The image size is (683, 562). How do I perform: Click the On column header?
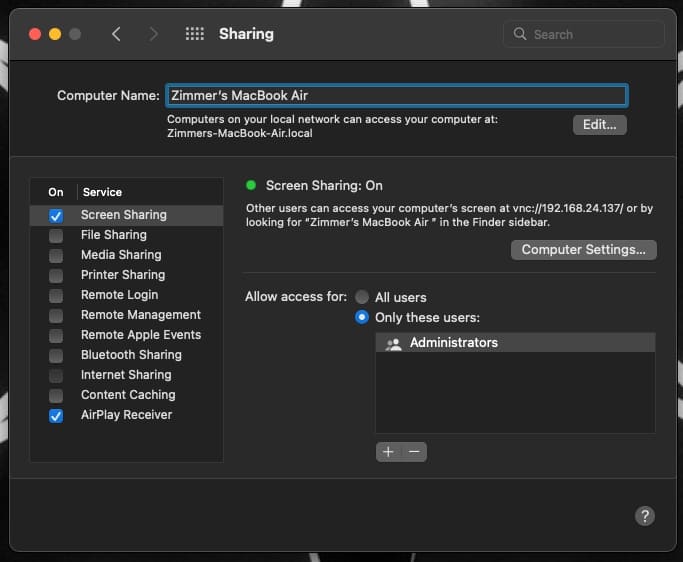pyautogui.click(x=56, y=192)
